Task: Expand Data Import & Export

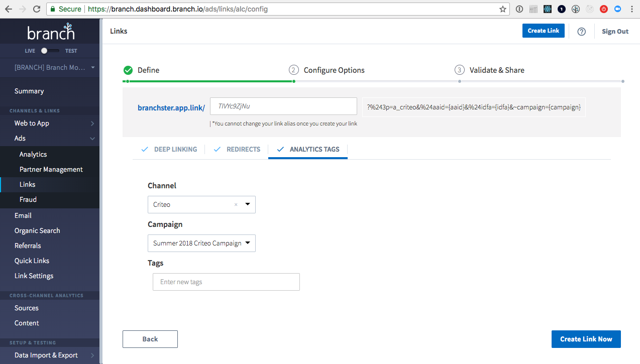Action: pos(50,355)
